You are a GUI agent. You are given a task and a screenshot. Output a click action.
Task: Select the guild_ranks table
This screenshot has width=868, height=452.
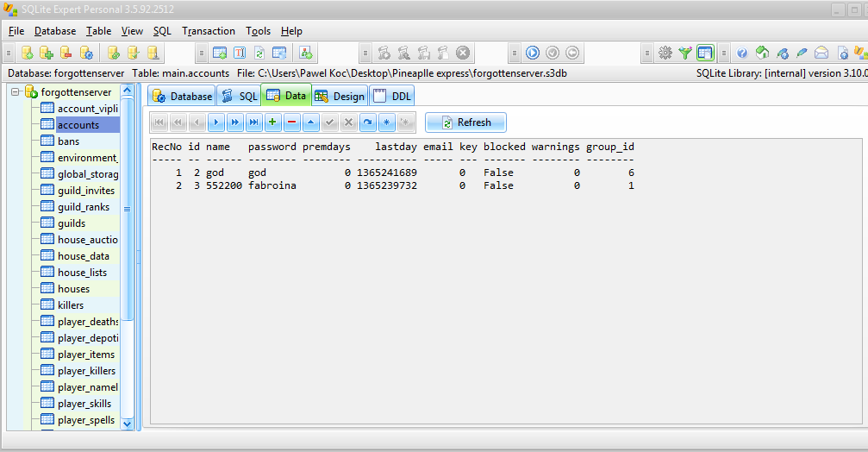[84, 207]
